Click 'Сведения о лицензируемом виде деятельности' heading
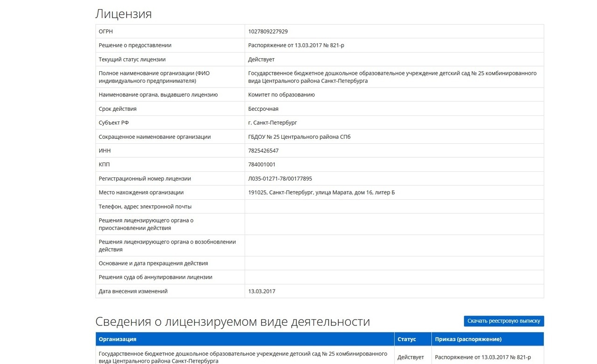Image resolution: width=597 pixels, height=364 pixels. click(233, 322)
